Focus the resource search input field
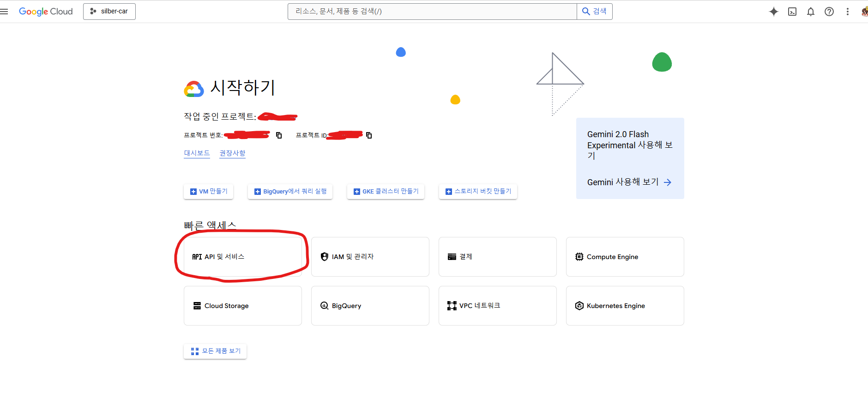Viewport: 868px width, 405px height. 432,12
